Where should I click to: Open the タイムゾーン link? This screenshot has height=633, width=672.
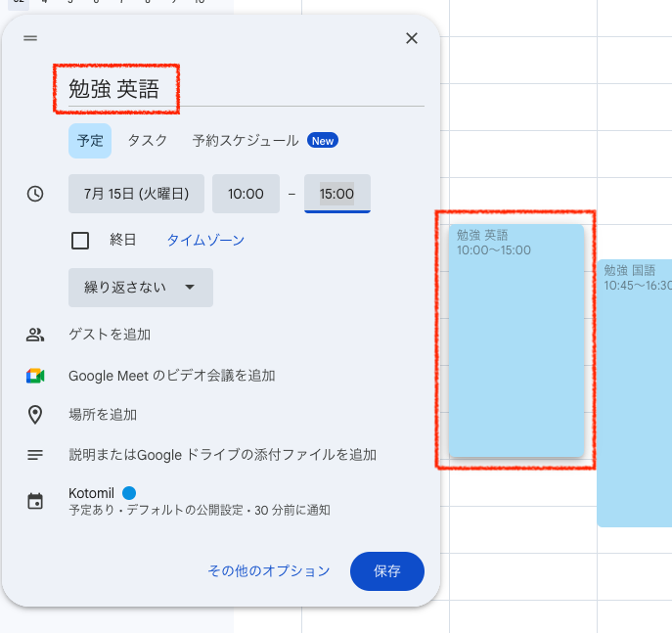[205, 240]
